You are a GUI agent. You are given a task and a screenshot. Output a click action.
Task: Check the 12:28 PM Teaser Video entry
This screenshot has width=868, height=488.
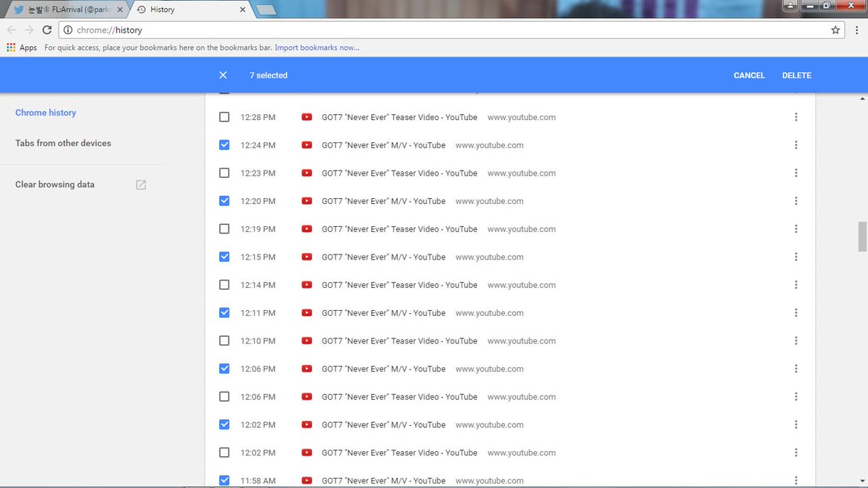[224, 117]
